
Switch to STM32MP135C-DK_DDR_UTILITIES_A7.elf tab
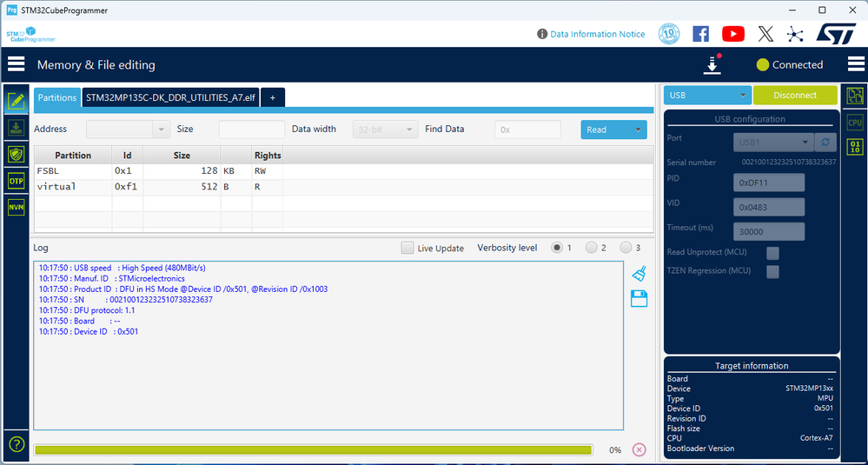tap(170, 97)
